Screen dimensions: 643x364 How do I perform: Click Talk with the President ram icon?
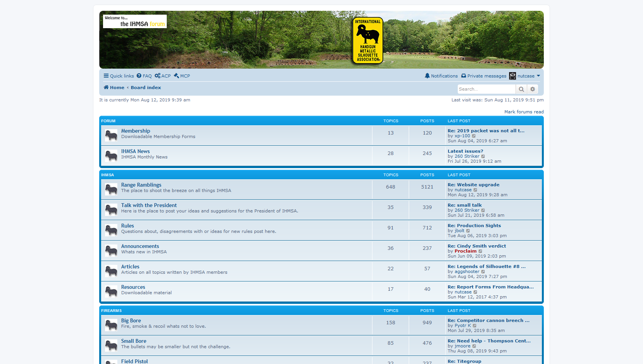click(x=111, y=210)
